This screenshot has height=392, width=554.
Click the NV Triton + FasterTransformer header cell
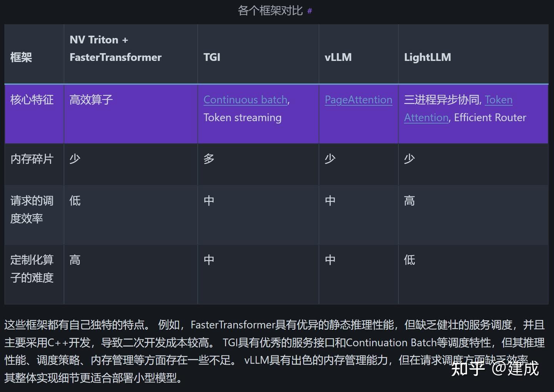[x=115, y=48]
